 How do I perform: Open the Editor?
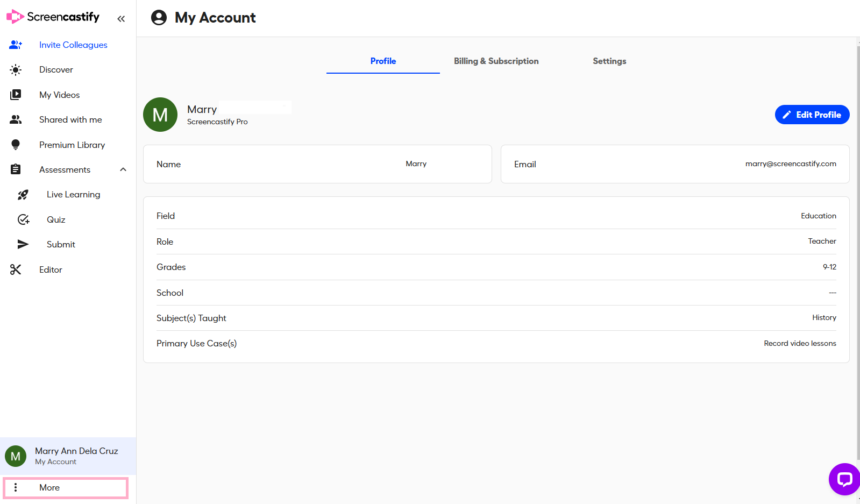pyautogui.click(x=51, y=269)
